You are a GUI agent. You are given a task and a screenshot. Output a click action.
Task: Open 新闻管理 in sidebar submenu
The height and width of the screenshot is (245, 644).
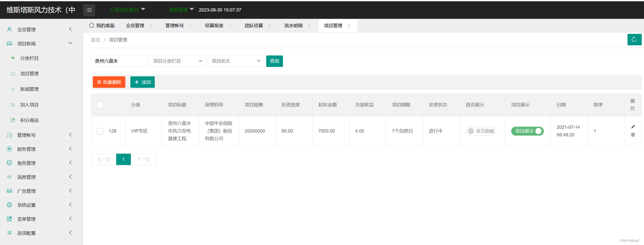pyautogui.click(x=41, y=89)
